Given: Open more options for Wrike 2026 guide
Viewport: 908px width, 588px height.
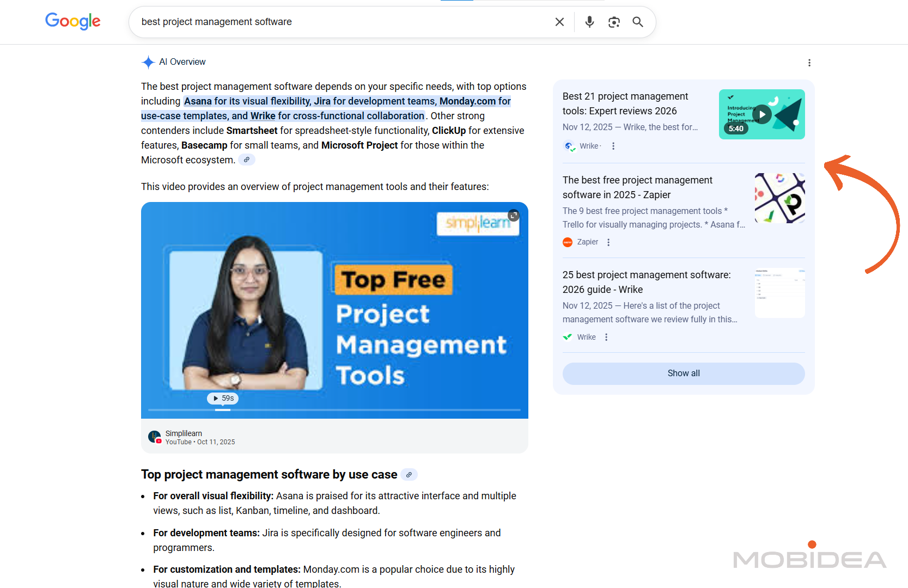Looking at the screenshot, I should [606, 337].
